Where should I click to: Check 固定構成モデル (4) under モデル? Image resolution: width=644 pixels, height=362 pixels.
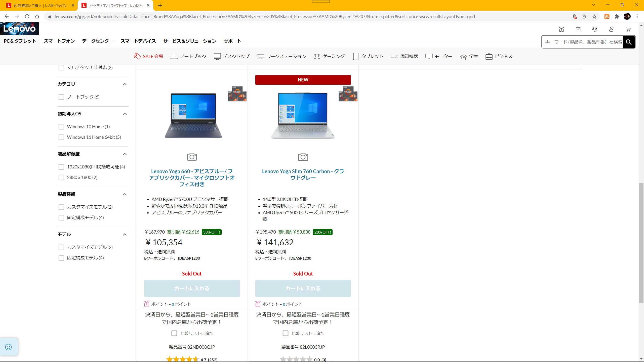(61, 258)
